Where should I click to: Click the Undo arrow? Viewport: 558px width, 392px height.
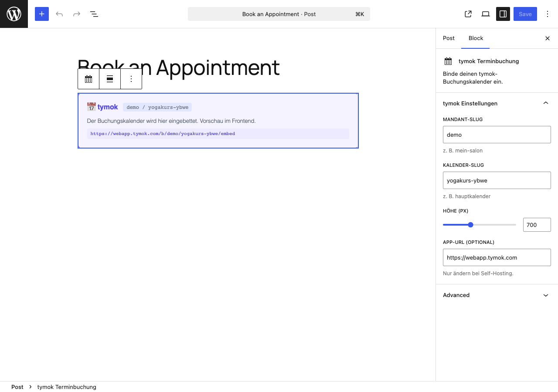tap(59, 14)
